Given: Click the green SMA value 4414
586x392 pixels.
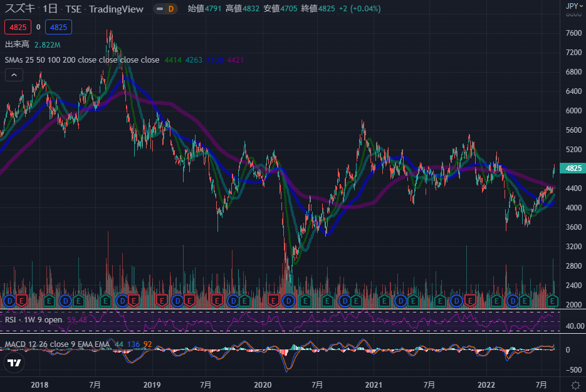Looking at the screenshot, I should (x=172, y=59).
